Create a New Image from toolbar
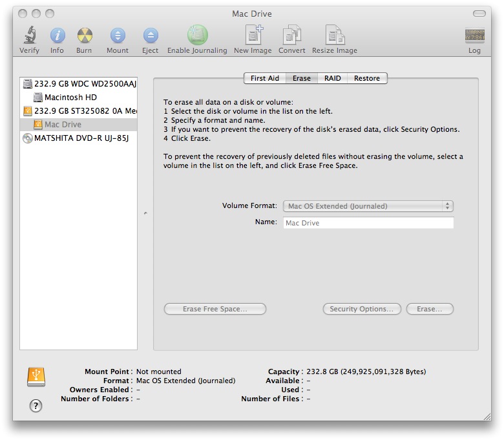Screen dimensions: 504x440 tap(253, 35)
